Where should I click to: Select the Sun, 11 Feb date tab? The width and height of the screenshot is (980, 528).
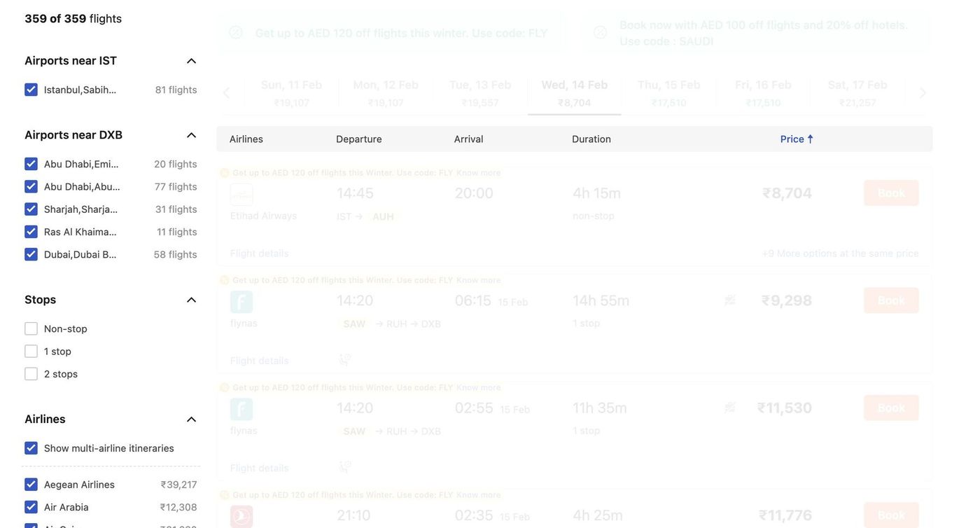pos(291,92)
